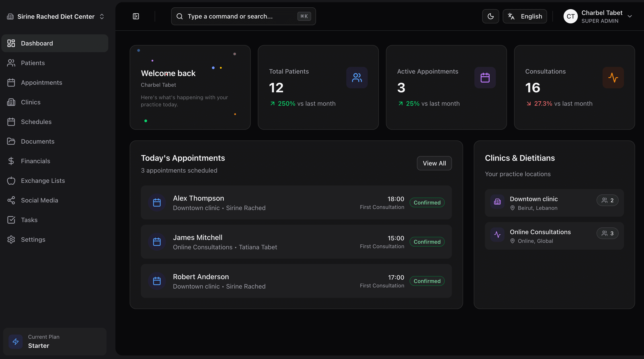Click the View All appointments button
The height and width of the screenshot is (359, 644).
pyautogui.click(x=434, y=163)
